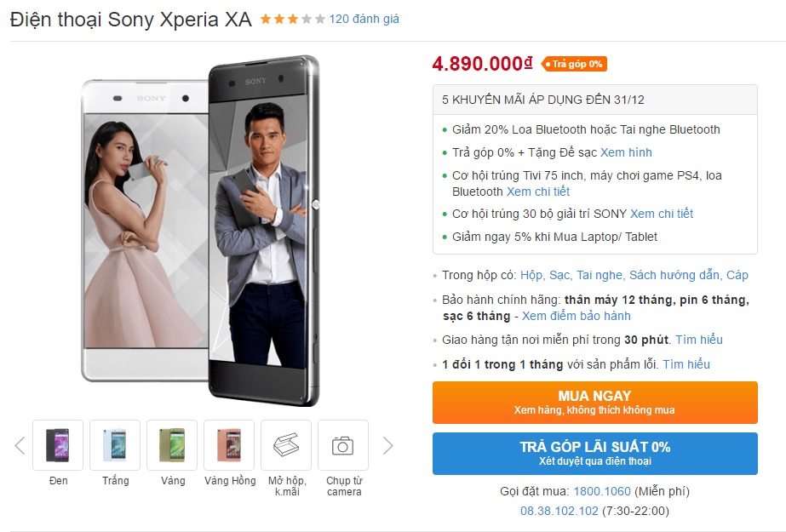The image size is (786, 532).
Task: Click the right carousel arrow
Action: pos(388,444)
